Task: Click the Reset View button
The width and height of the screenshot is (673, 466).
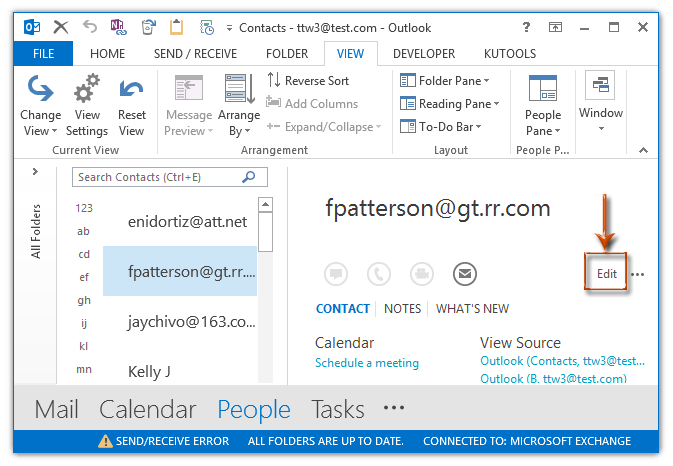Action: 131,106
